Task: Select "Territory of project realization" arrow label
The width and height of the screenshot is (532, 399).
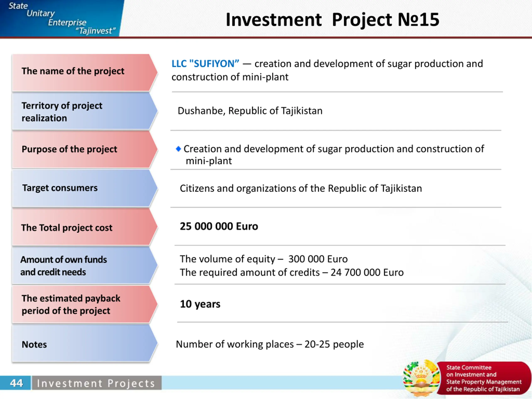Action: pos(85,111)
